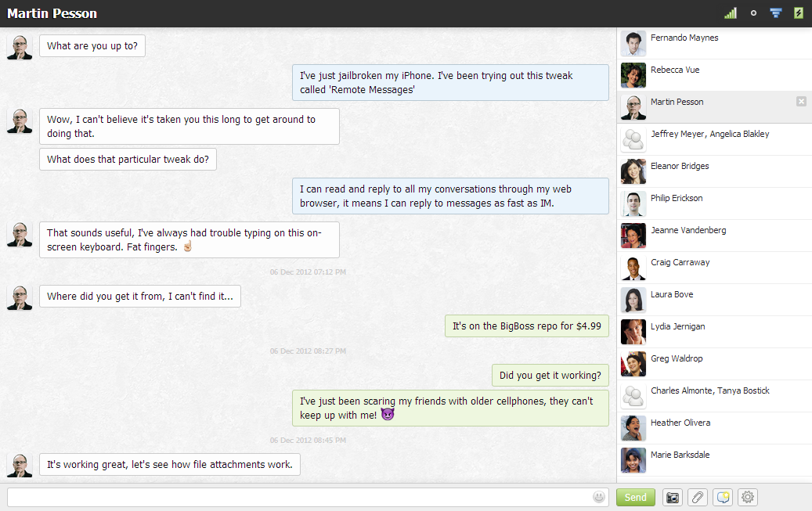The height and width of the screenshot is (511, 812).
Task: Click the message text input field
Action: pyautogui.click(x=298, y=497)
